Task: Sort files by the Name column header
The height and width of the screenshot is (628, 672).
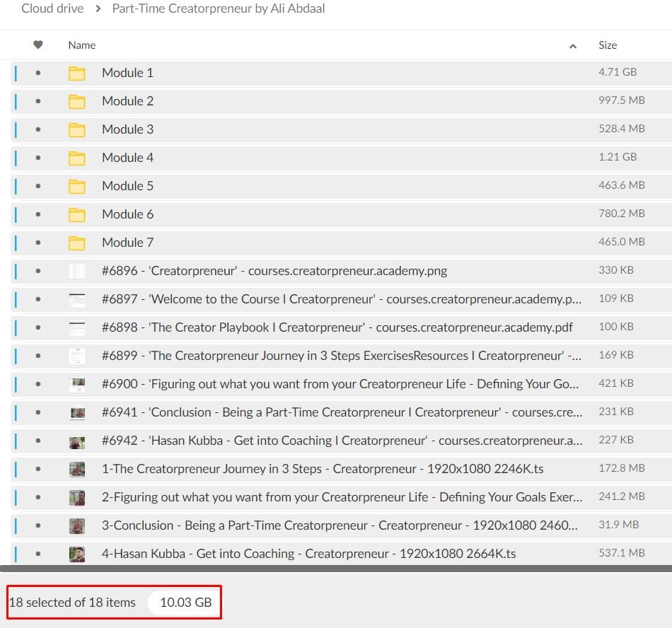Action: click(82, 45)
